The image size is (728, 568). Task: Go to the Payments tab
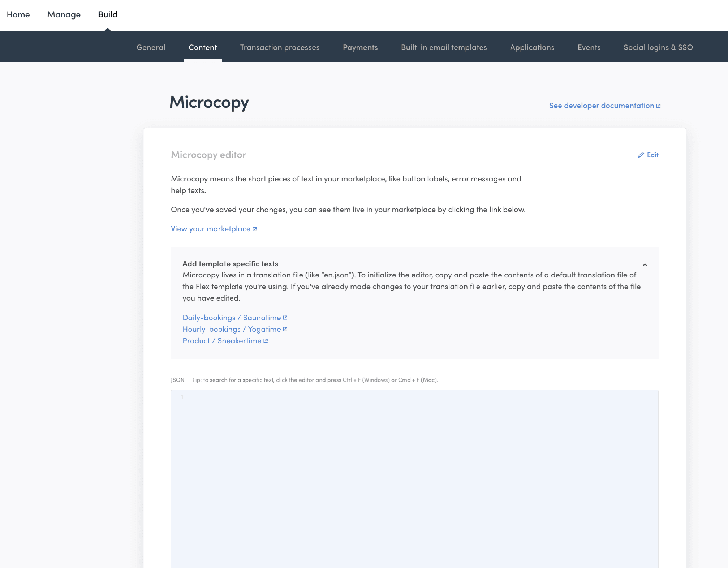tap(360, 47)
